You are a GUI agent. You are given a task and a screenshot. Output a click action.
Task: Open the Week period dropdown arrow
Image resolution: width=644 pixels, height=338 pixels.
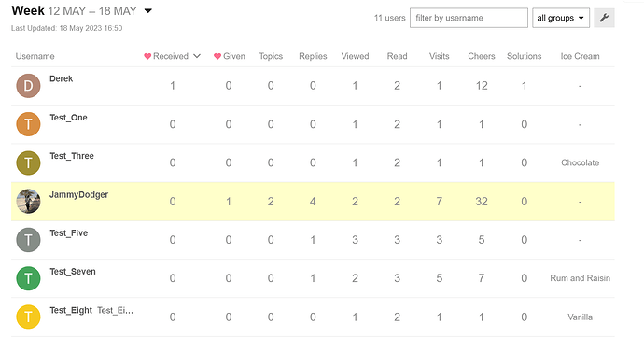click(x=148, y=11)
